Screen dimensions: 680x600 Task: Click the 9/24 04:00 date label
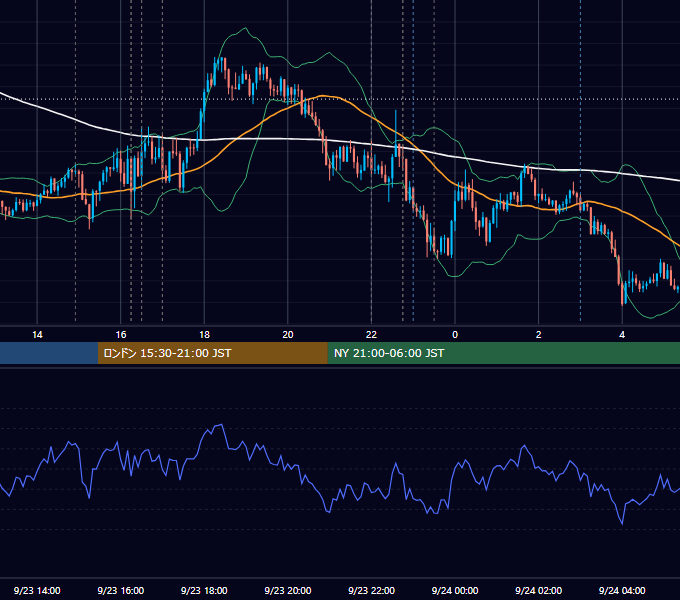pyautogui.click(x=622, y=590)
